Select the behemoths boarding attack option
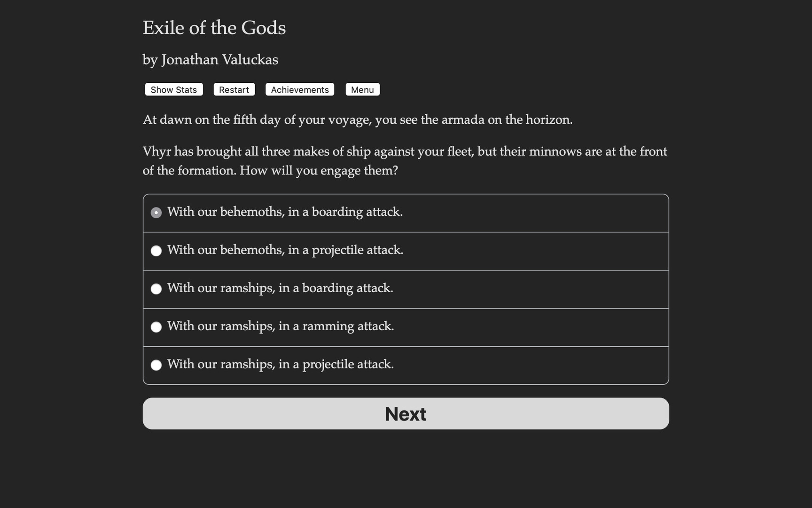The height and width of the screenshot is (508, 812). click(285, 212)
